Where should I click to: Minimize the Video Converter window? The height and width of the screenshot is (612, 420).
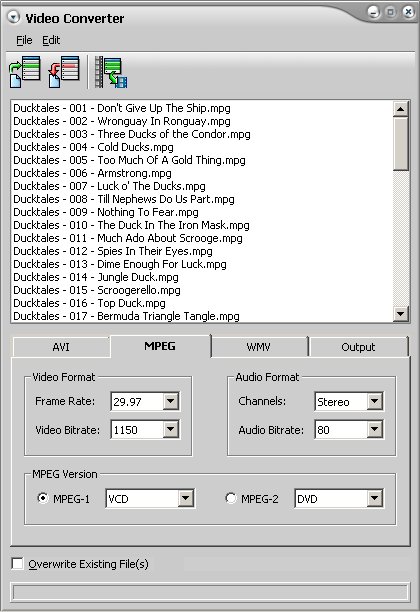pos(374,12)
